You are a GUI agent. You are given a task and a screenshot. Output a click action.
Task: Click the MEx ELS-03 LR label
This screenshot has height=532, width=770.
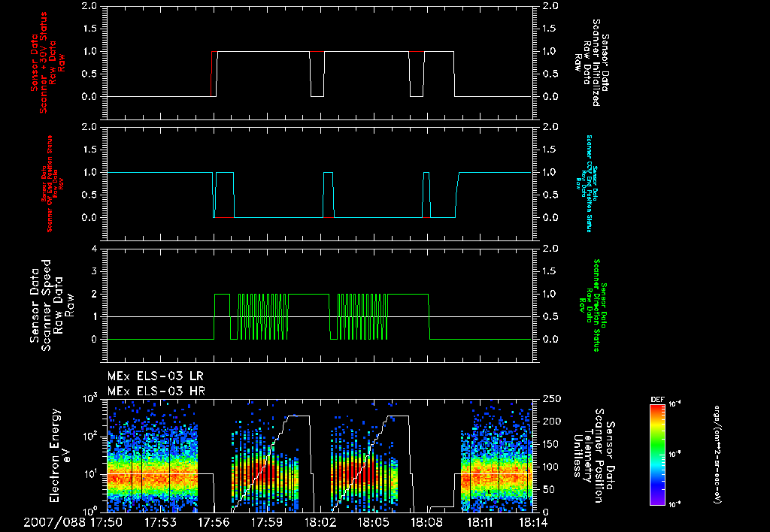155,376
